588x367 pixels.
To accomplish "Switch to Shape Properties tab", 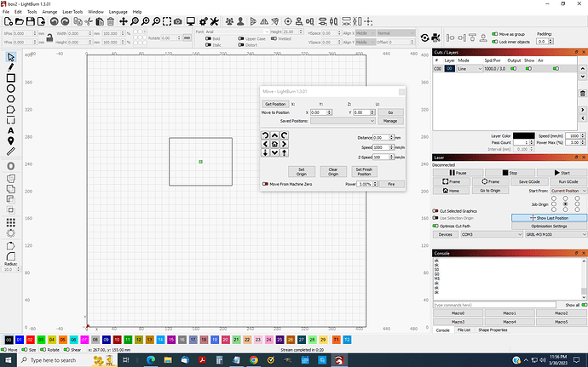I will (493, 330).
